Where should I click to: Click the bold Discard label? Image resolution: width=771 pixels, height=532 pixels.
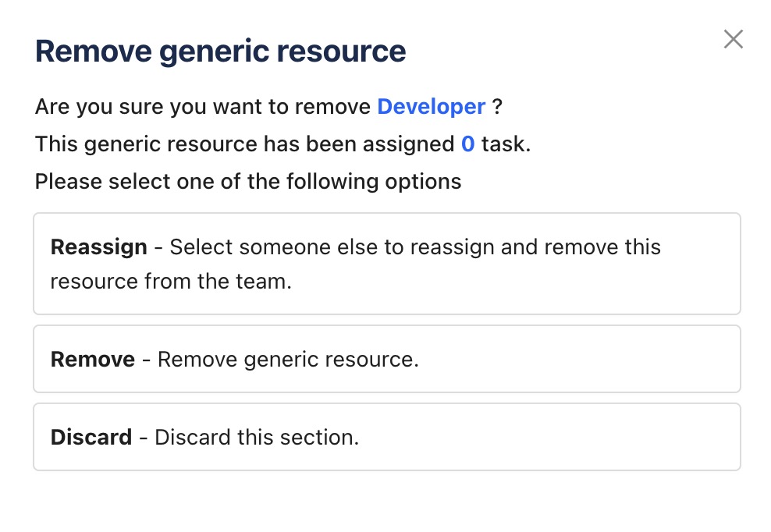pos(91,437)
